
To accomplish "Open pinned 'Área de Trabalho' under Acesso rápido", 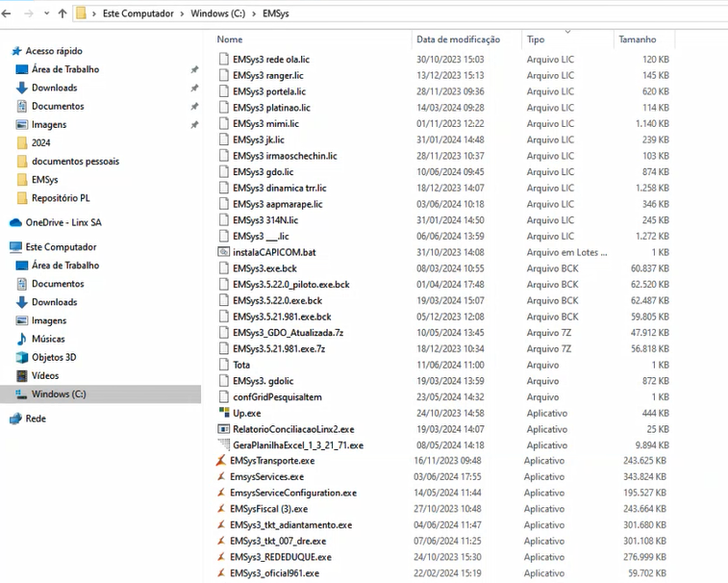I will coord(65,69).
